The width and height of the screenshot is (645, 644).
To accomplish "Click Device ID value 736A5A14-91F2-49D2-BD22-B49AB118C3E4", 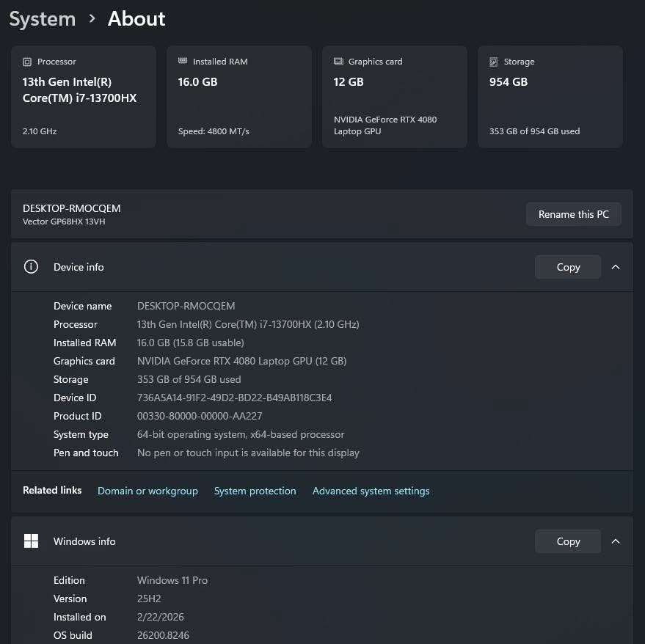I will pos(235,398).
